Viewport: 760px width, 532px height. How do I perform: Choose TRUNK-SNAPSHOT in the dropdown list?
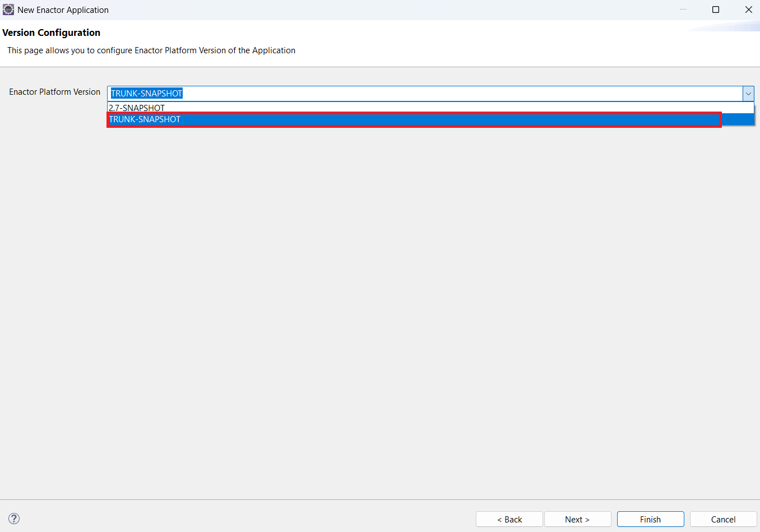(x=430, y=119)
